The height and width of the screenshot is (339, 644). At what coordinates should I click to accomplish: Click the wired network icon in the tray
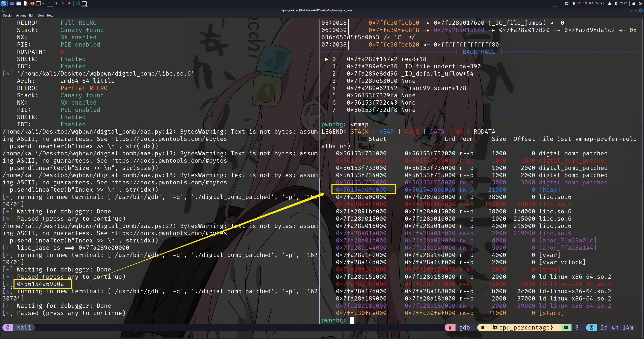[567, 3]
